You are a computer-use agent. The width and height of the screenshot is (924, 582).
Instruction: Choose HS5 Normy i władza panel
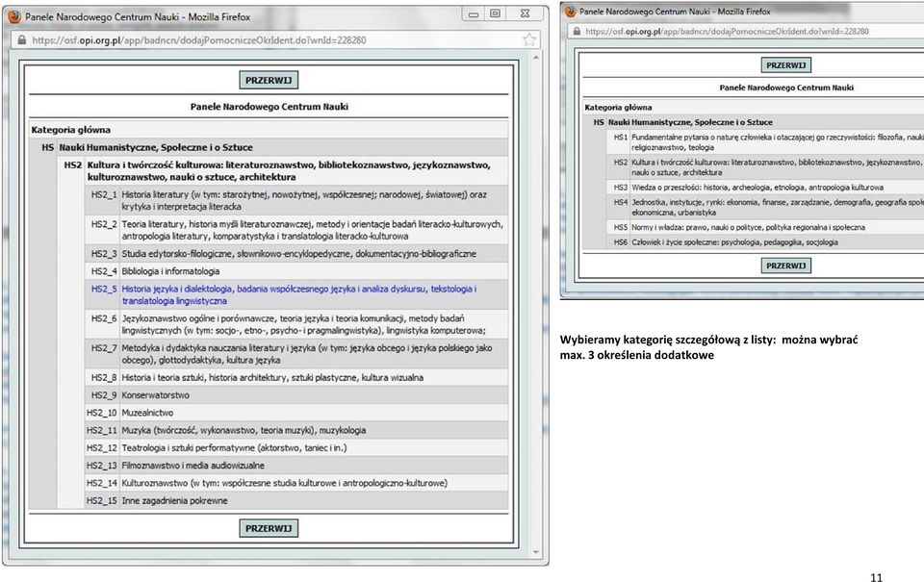[765, 227]
